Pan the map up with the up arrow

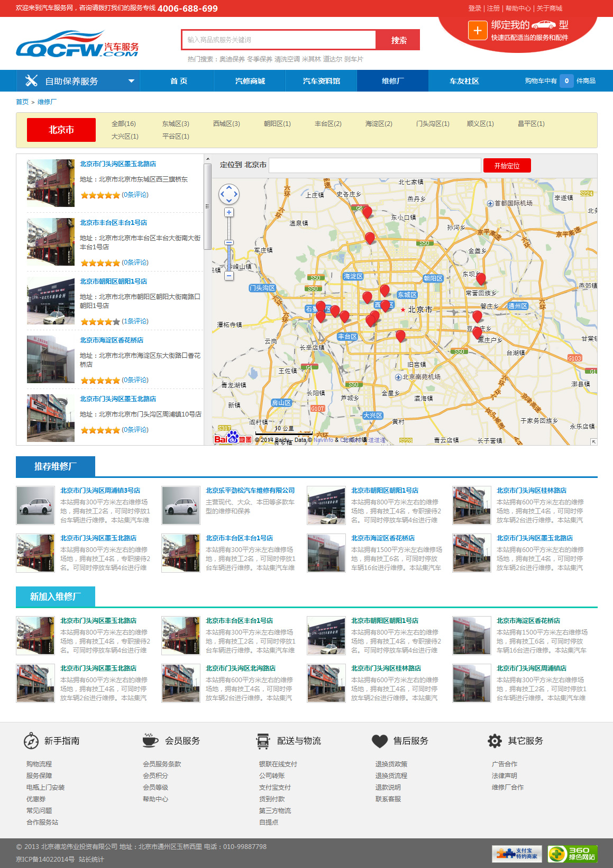point(229,187)
